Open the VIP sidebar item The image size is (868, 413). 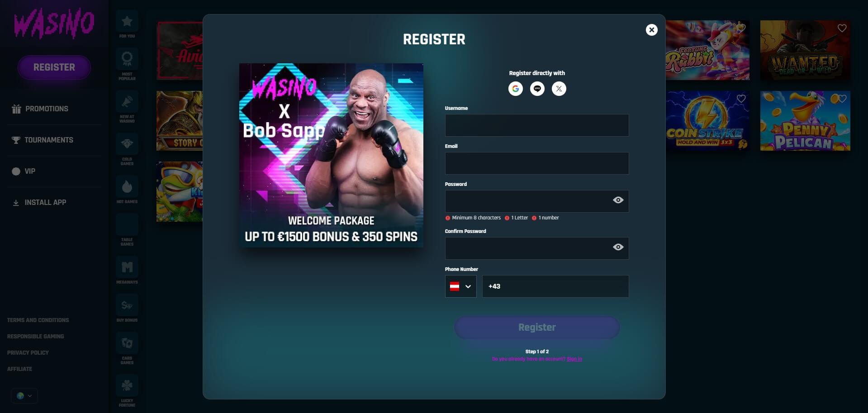point(24,171)
